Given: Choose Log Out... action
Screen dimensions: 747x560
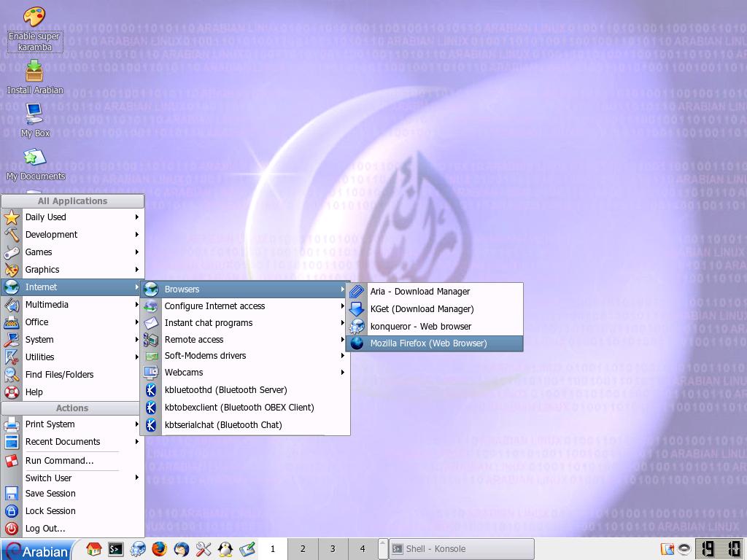Looking at the screenshot, I should 72,529.
